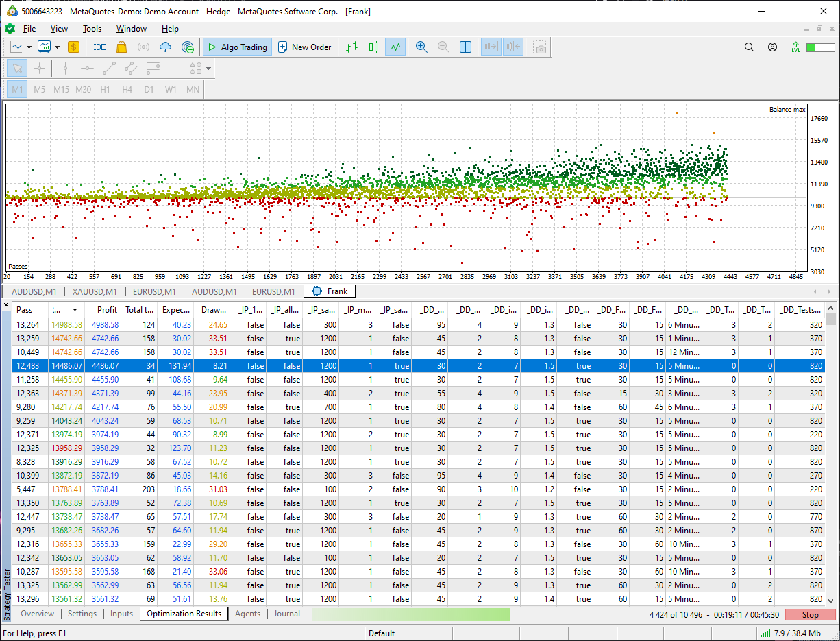Image resolution: width=840 pixels, height=641 pixels.
Task: Click the VPS cloud icon
Action: [x=165, y=47]
